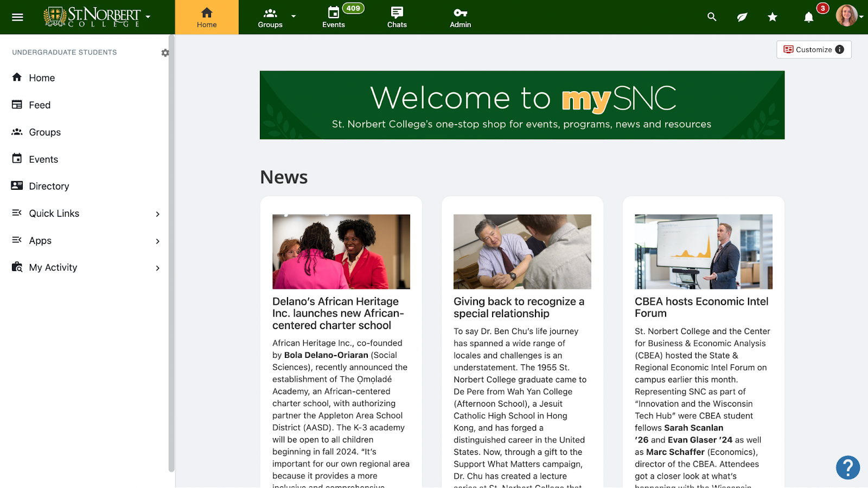This screenshot has width=868, height=488.
Task: Click the 'UNDERGRADUATE STUDENTS' sidebar heading
Action: [65, 53]
